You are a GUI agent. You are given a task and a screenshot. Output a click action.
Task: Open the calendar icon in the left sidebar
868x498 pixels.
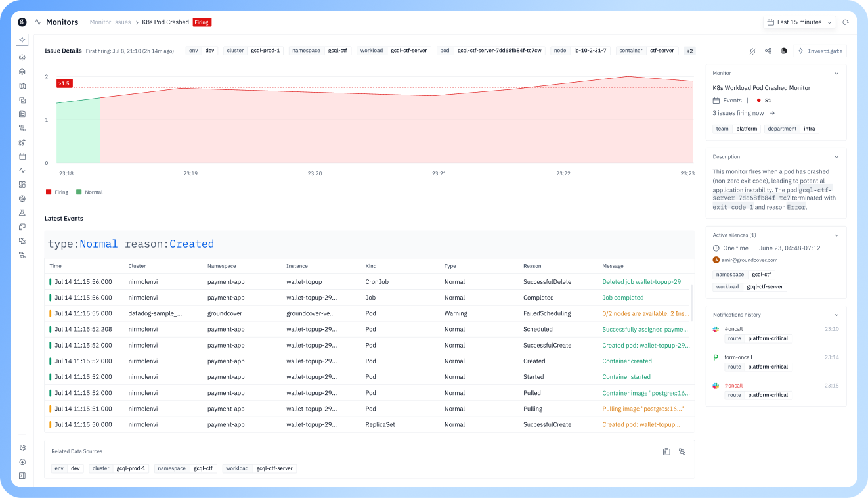tap(22, 156)
